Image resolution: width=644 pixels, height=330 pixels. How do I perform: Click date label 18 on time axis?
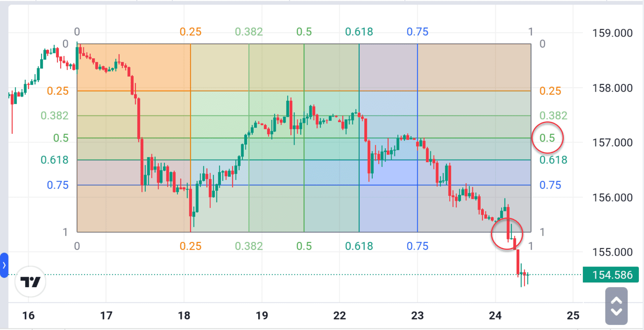[184, 315]
